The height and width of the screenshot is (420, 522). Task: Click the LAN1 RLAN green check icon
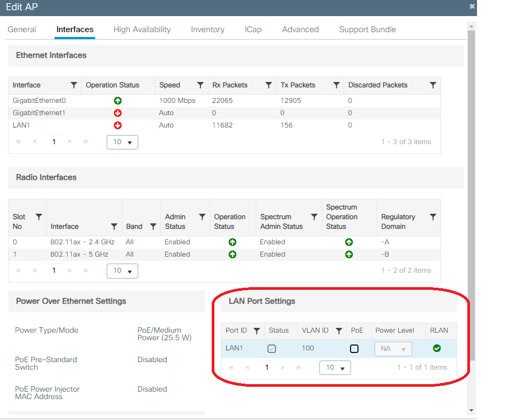437,348
